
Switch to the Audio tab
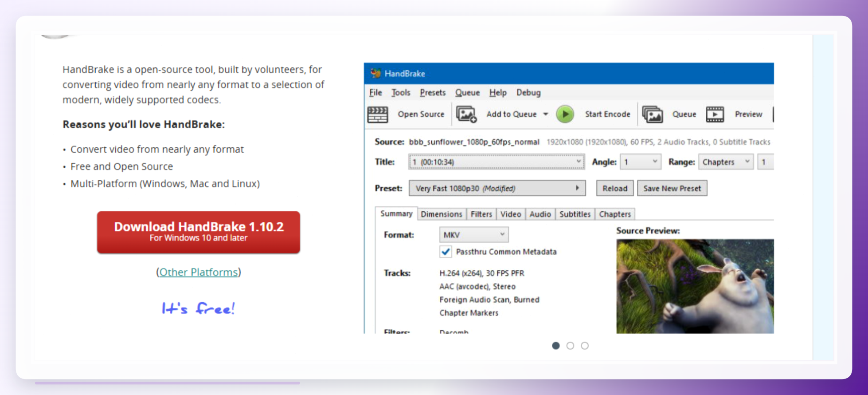(x=540, y=214)
